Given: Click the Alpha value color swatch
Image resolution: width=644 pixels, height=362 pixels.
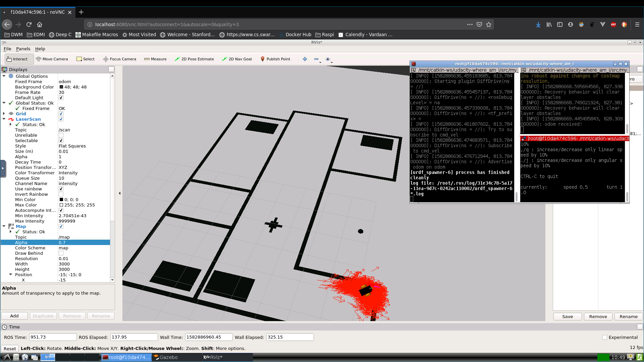Looking at the screenshot, I should point(62,243).
